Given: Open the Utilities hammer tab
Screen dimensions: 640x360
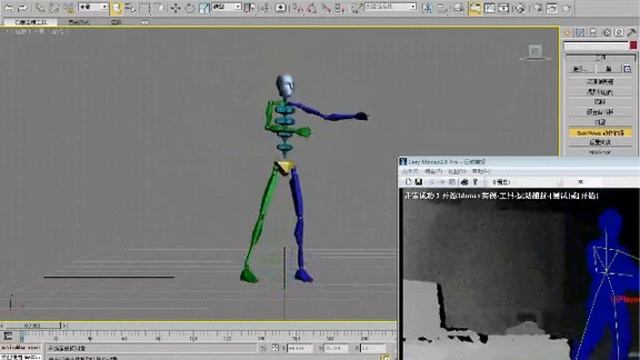Looking at the screenshot, I should (632, 33).
